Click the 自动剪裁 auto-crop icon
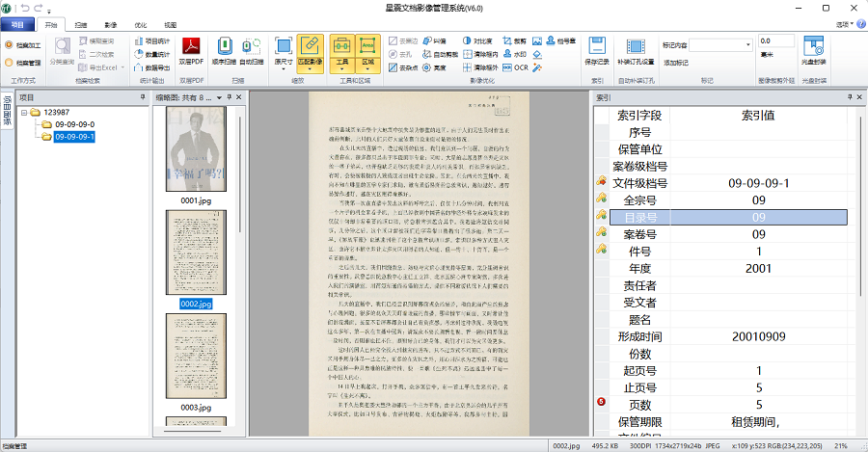This screenshot has height=452, width=868. [427, 54]
